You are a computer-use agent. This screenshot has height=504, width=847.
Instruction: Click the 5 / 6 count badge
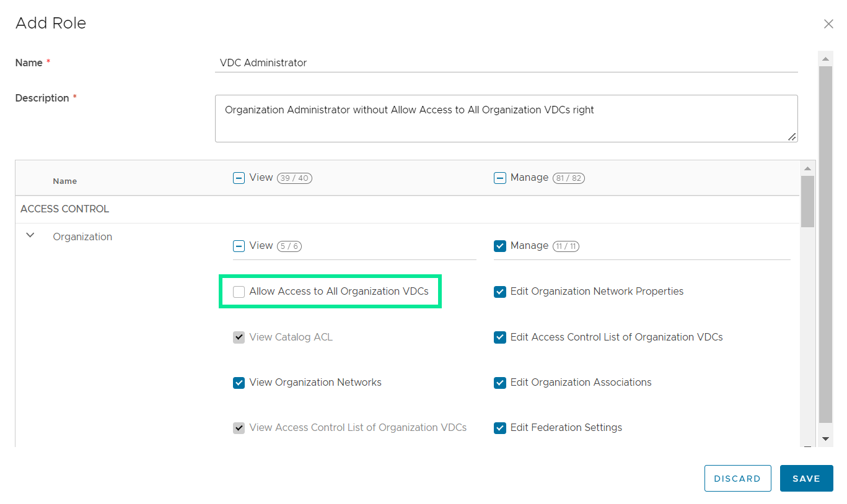click(289, 246)
